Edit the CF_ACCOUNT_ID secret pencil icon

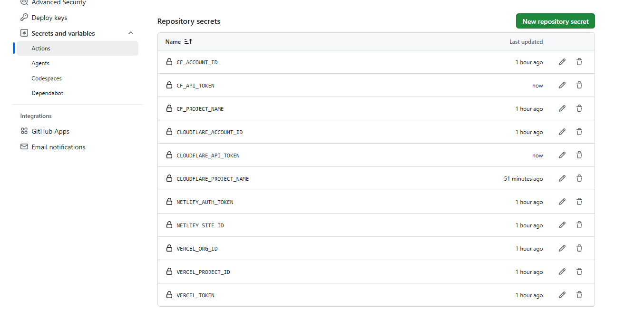point(562,62)
